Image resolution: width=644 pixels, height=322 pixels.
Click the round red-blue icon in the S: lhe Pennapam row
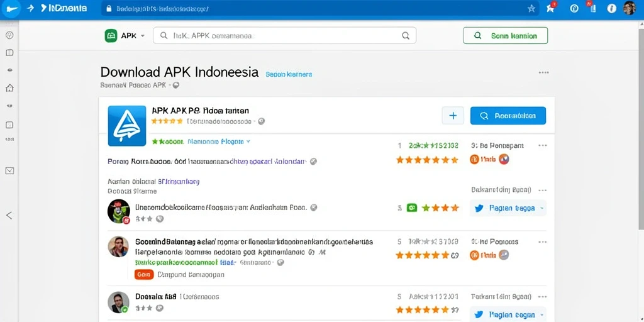(504, 159)
